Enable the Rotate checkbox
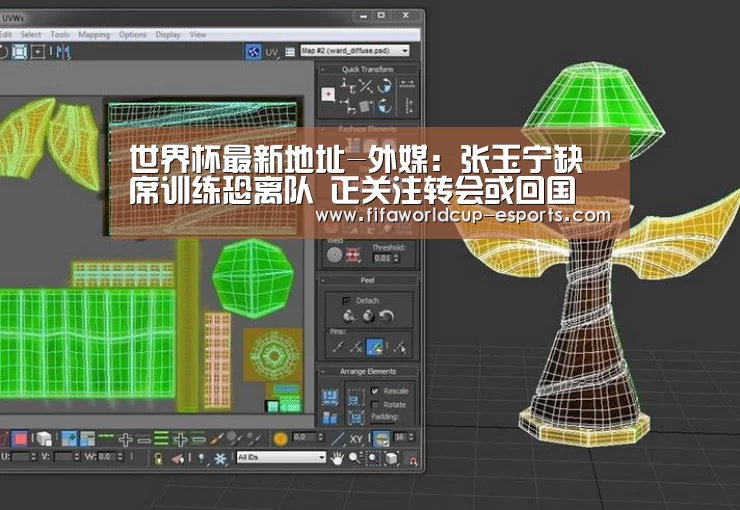 [x=375, y=405]
